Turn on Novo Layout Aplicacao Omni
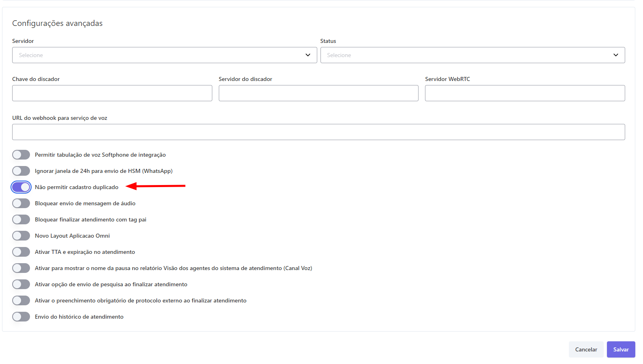The image size is (643, 364). (21, 236)
